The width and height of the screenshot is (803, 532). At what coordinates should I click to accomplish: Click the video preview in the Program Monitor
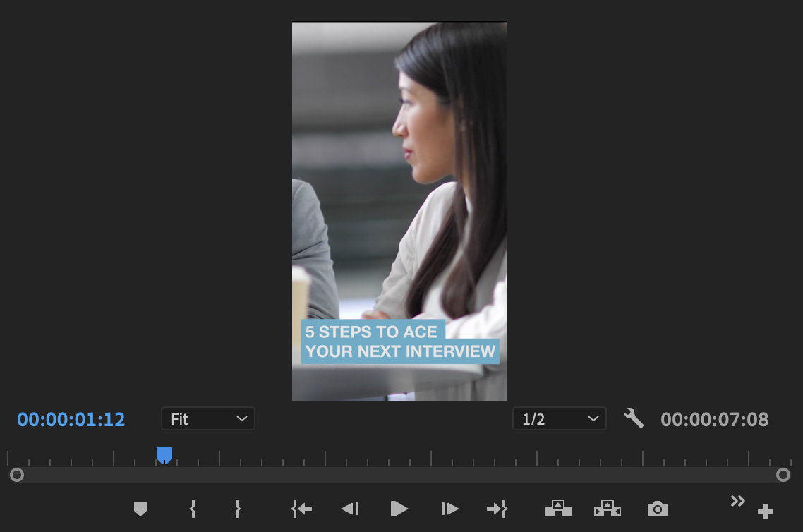coord(399,211)
